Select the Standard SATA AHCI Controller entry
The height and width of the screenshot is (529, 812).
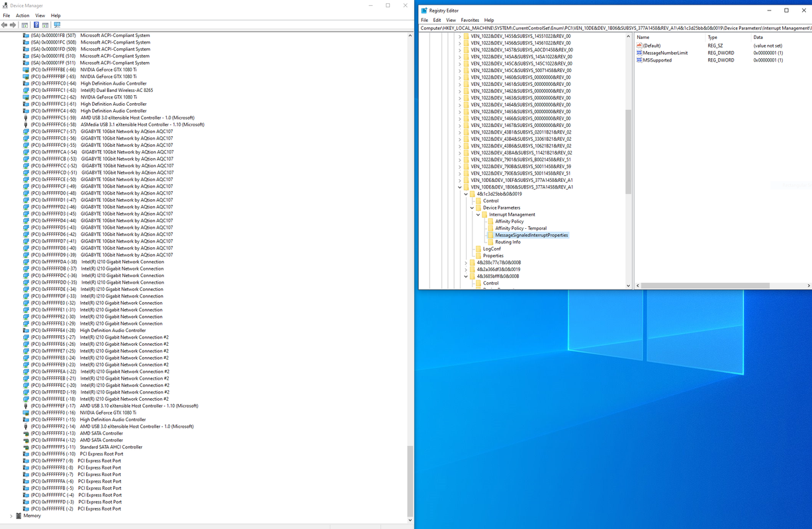point(111,447)
